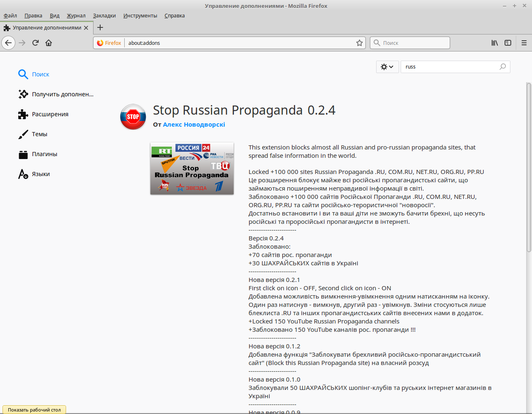Image resolution: width=532 pixels, height=414 pixels.
Task: Open the Плагины category
Action: pyautogui.click(x=38, y=154)
